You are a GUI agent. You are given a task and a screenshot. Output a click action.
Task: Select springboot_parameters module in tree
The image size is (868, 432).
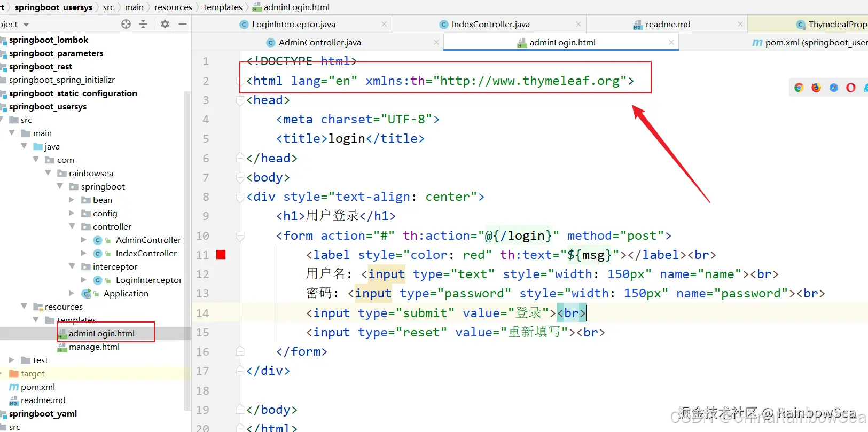56,53
